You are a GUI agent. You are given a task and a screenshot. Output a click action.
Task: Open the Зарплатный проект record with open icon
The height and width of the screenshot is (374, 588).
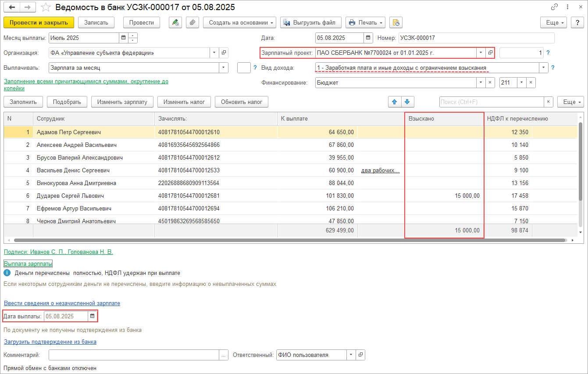click(x=490, y=53)
